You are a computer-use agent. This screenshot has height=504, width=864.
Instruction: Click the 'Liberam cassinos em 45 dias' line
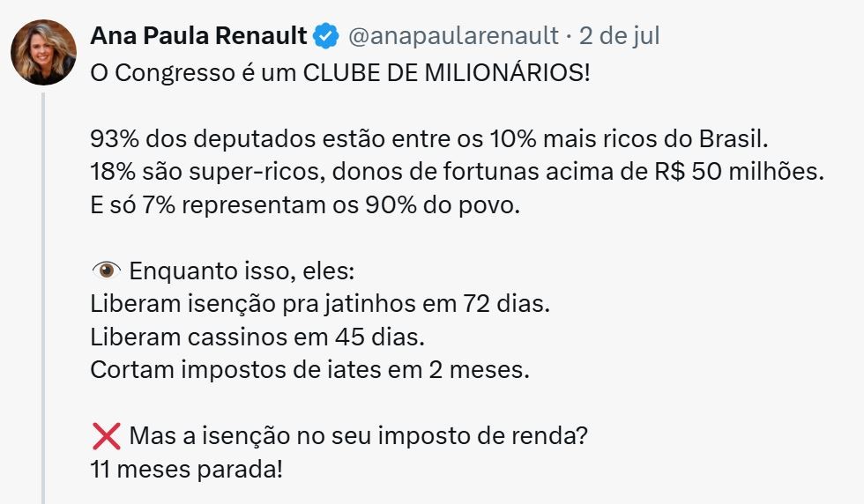pos(258,337)
